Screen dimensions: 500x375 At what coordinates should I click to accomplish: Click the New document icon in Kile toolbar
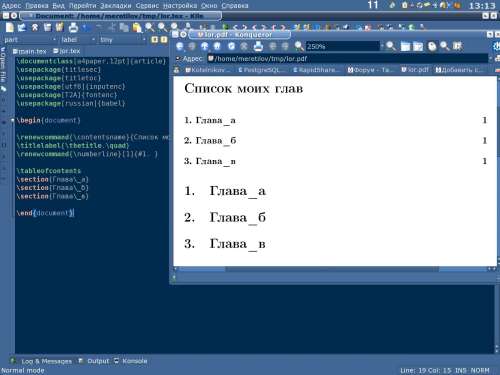10,27
